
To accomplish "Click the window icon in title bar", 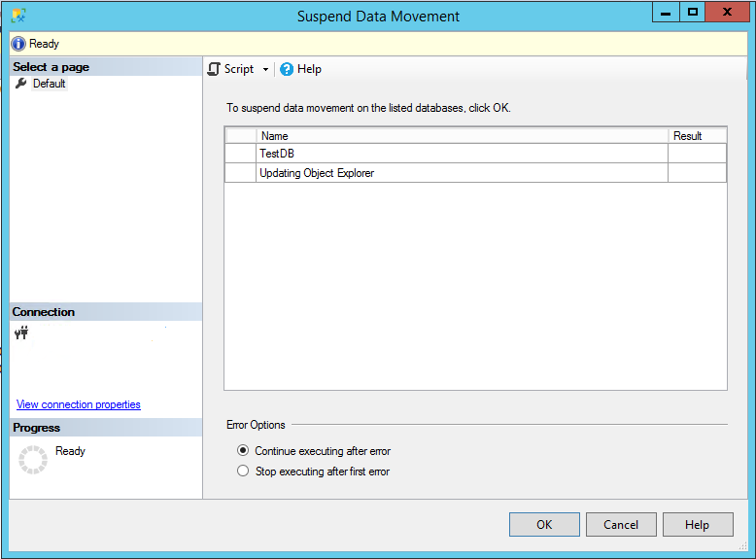I will pos(18,16).
